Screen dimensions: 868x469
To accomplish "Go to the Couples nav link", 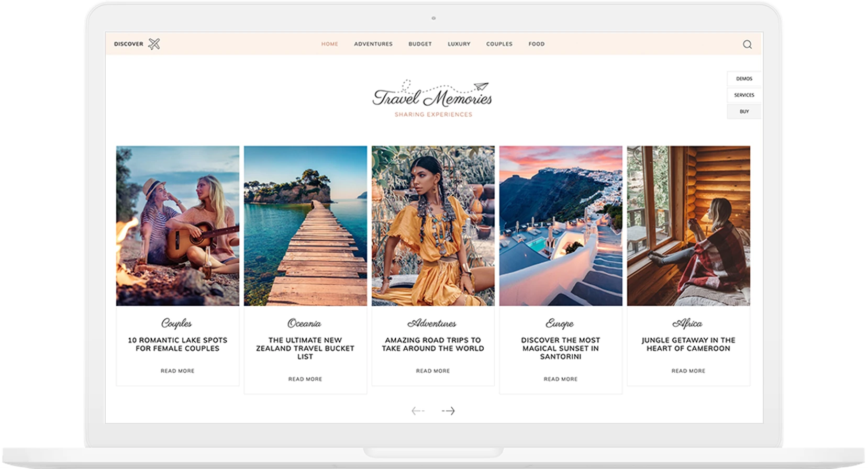I will (499, 44).
